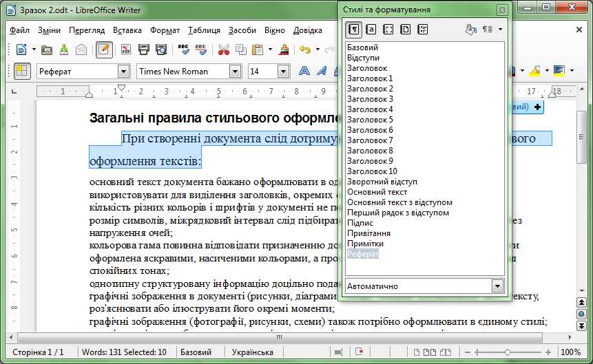Open the Формат menu
This screenshot has height=364, width=593.
[165, 30]
